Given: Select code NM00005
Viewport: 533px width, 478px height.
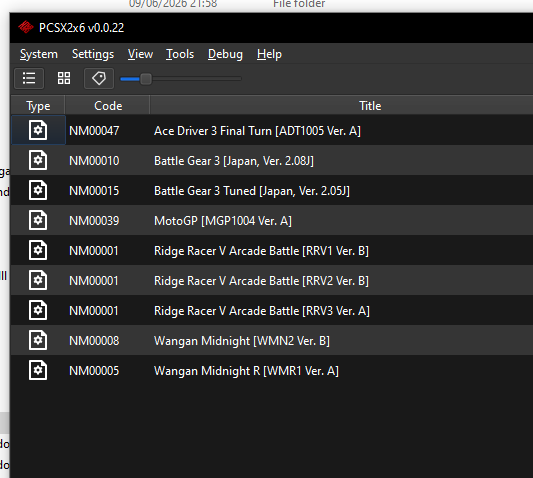Looking at the screenshot, I should coord(94,371).
